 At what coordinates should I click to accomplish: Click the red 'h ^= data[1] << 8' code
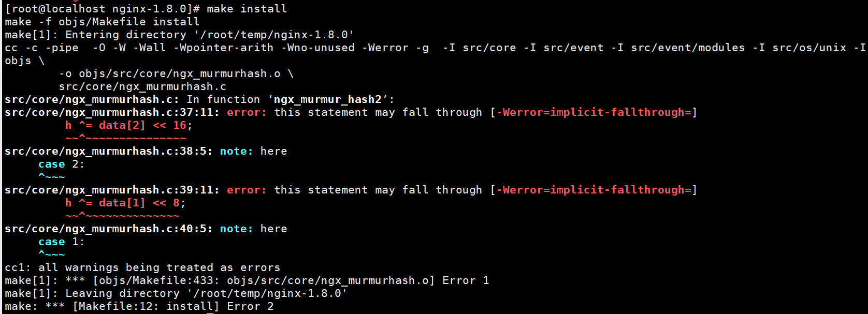[x=122, y=203]
